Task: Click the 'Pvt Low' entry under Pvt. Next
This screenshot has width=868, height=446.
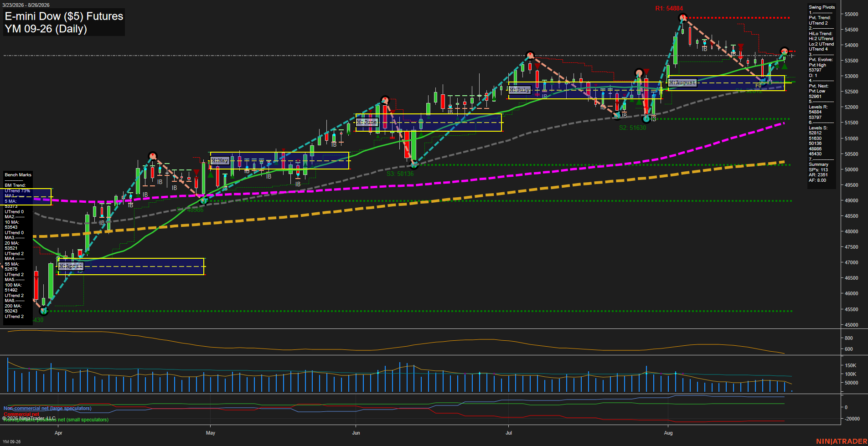Action: point(817,91)
